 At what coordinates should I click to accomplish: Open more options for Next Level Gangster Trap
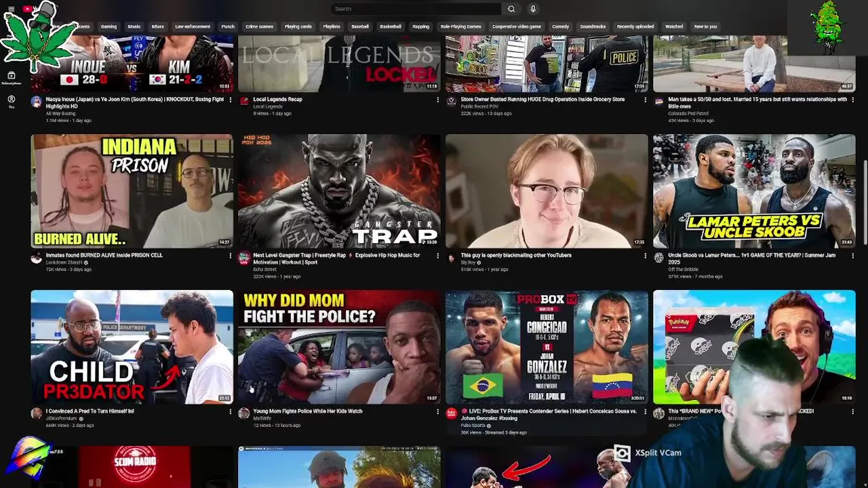coord(437,256)
